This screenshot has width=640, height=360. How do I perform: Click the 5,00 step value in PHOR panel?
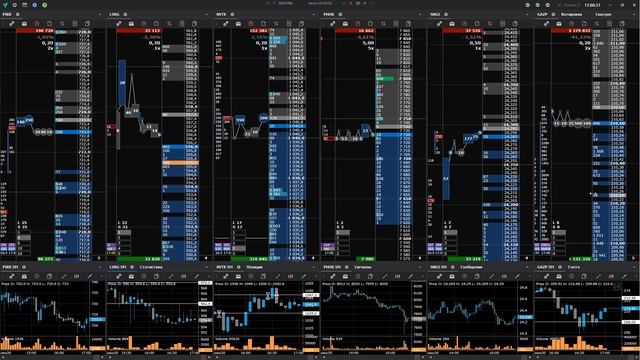tap(368, 42)
